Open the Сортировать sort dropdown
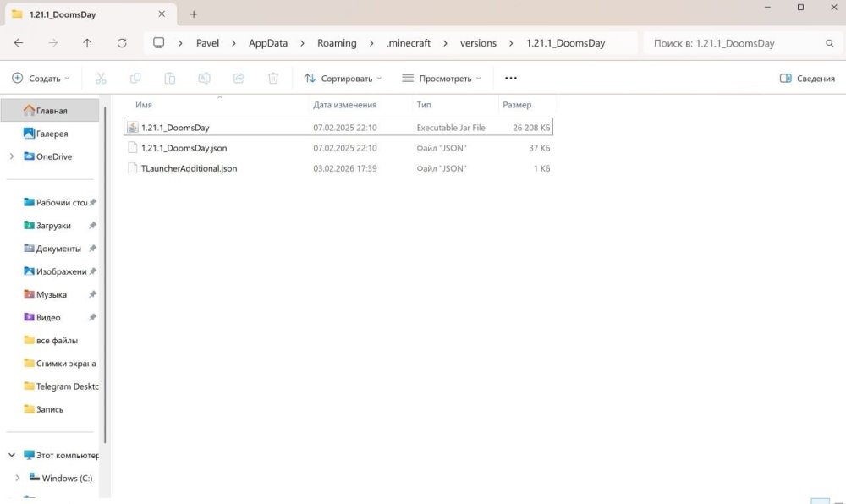This screenshot has width=846, height=504. coord(343,78)
